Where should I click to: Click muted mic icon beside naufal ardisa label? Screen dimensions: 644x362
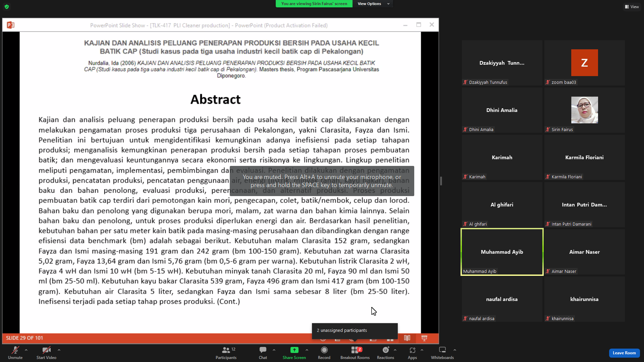click(465, 319)
